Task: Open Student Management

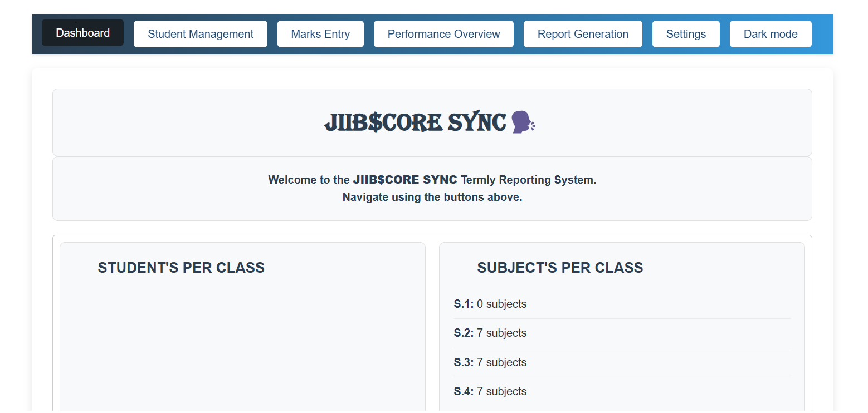Action: 200,34
